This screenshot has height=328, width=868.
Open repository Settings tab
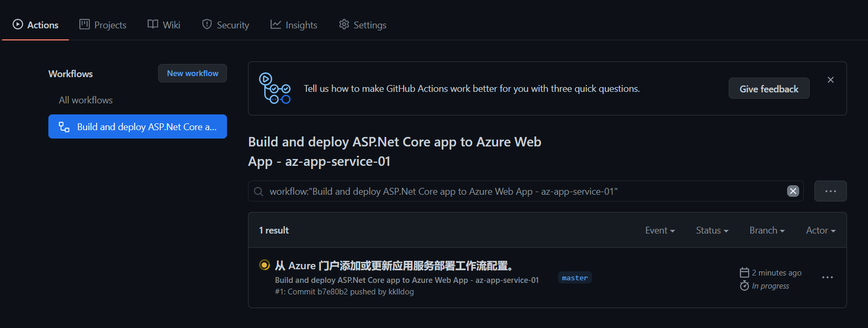(363, 25)
